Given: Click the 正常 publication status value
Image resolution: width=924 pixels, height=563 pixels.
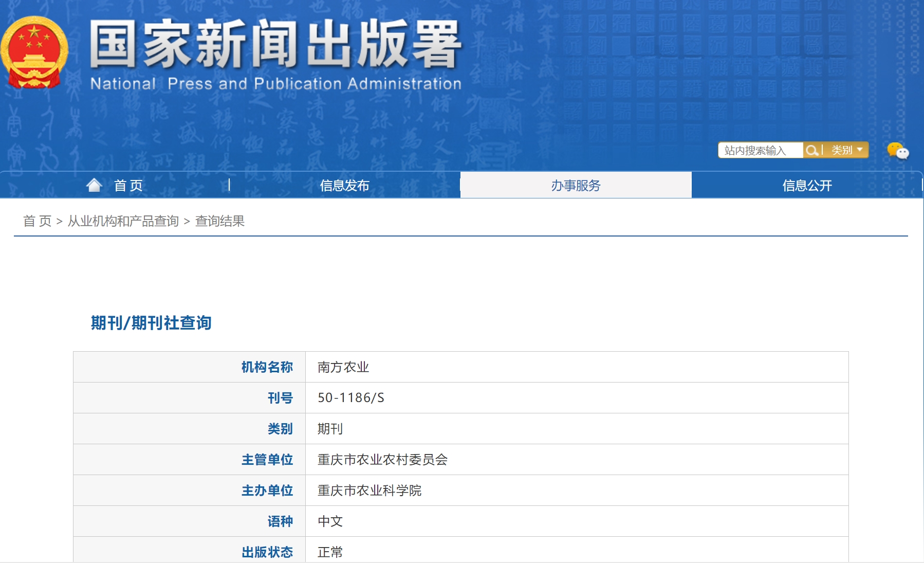Looking at the screenshot, I should point(330,552).
